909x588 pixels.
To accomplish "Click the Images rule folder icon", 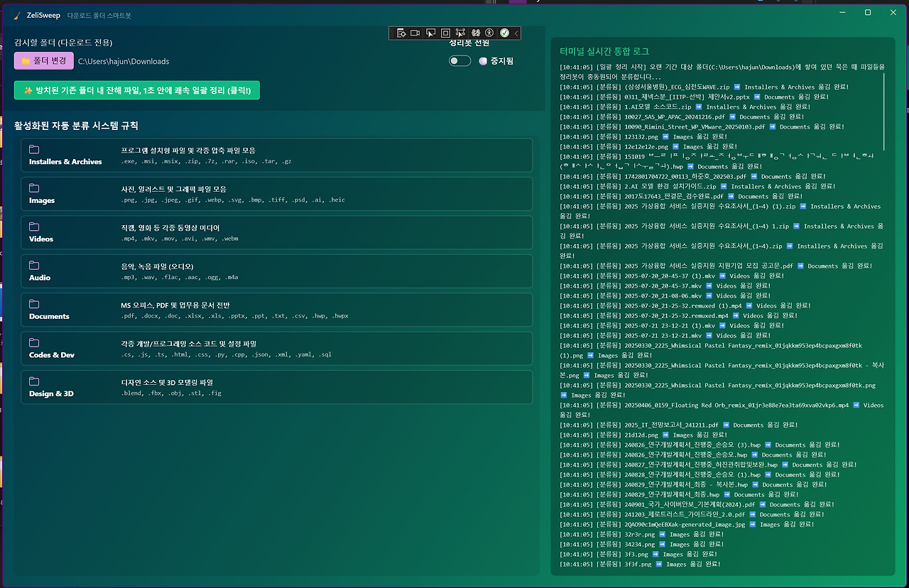I will 34,188.
